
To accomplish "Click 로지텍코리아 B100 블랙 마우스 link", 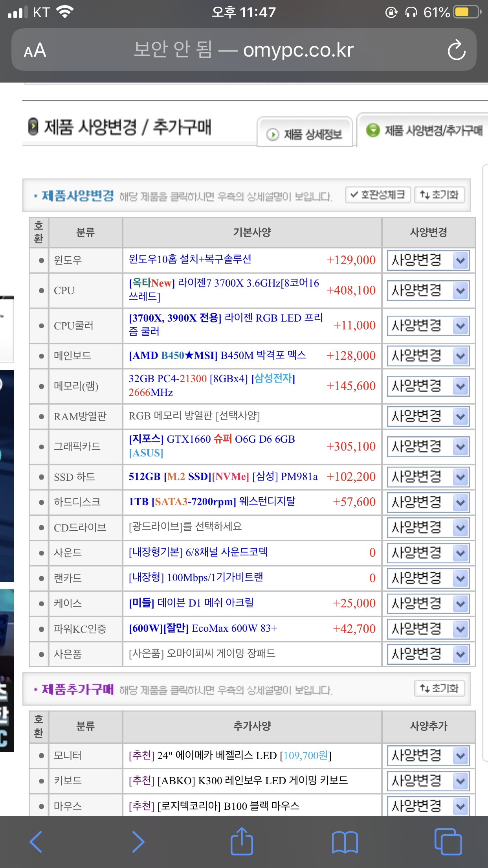I will pos(214,806).
